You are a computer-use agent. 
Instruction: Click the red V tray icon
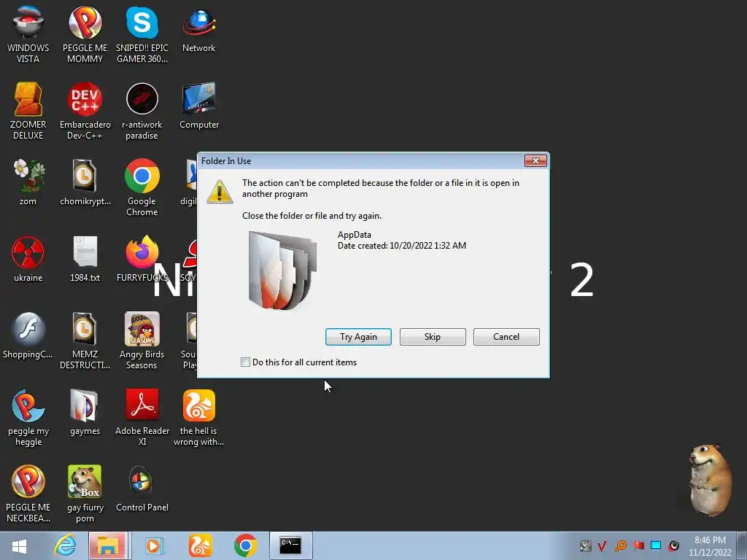(602, 546)
